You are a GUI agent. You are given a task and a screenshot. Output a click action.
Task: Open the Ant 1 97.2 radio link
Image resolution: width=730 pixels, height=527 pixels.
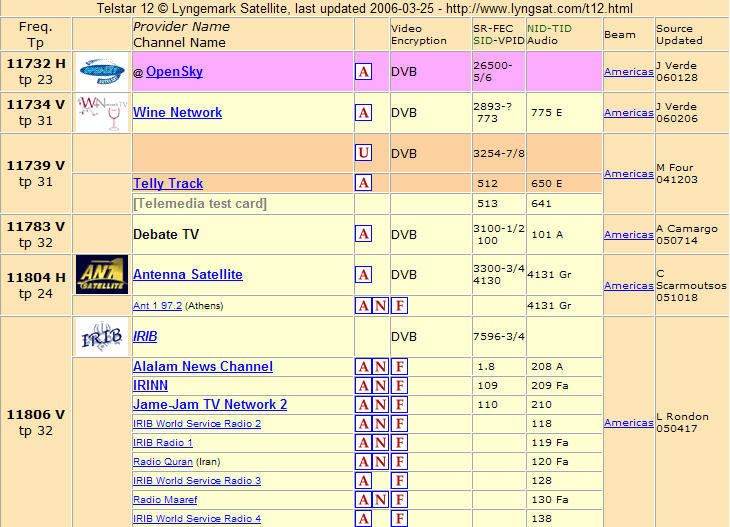(157, 305)
